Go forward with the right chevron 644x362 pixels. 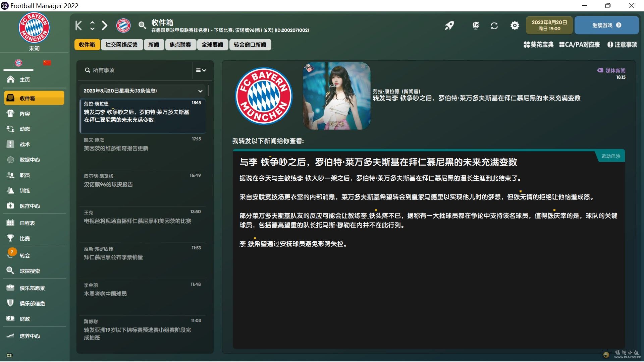click(x=105, y=25)
